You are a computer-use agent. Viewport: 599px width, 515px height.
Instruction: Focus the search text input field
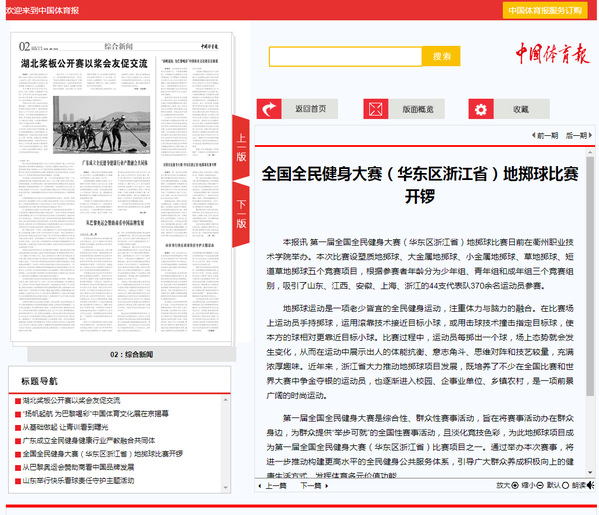346,57
